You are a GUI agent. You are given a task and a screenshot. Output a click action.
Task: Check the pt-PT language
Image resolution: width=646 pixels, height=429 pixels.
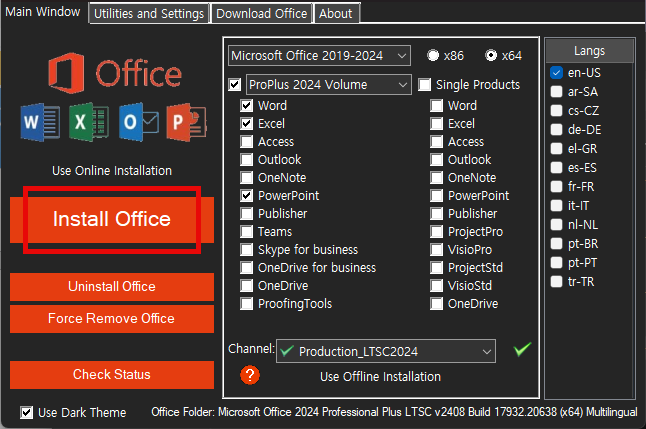pyautogui.click(x=557, y=263)
